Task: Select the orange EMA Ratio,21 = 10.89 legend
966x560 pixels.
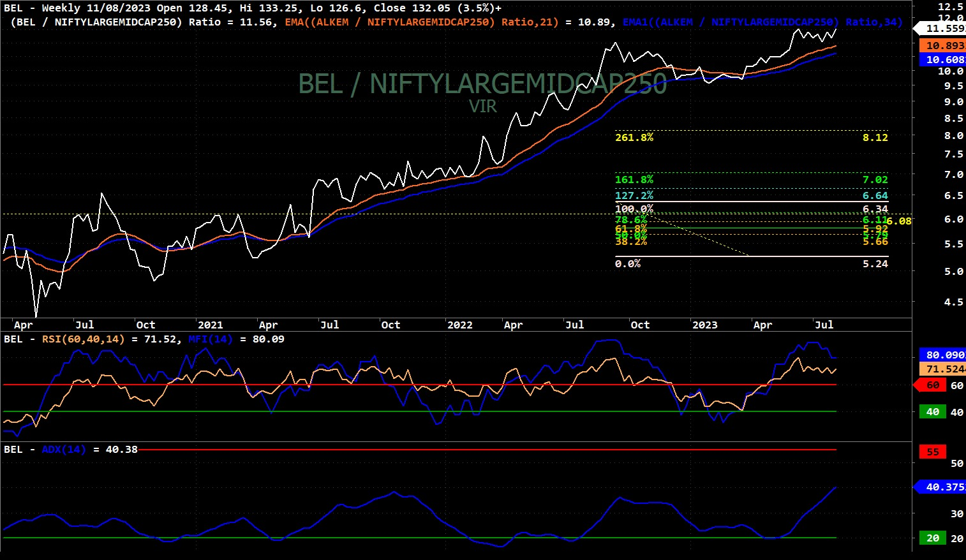Action: (x=449, y=22)
